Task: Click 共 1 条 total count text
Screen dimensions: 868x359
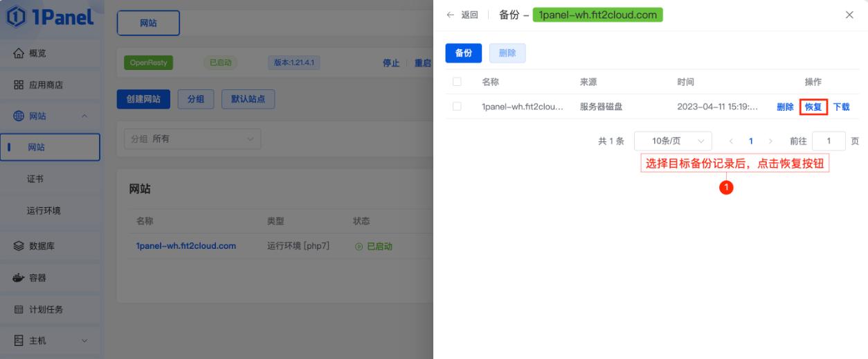Action: tap(611, 141)
